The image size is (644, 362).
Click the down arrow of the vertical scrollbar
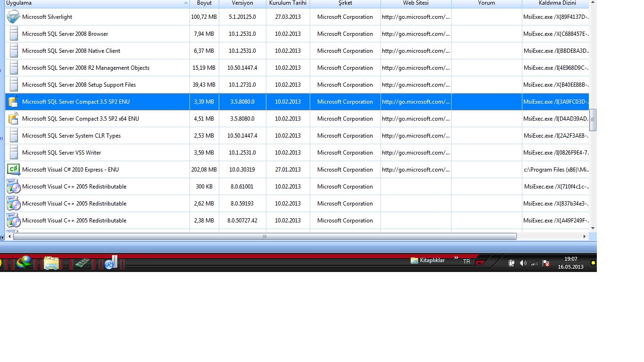coord(593,228)
